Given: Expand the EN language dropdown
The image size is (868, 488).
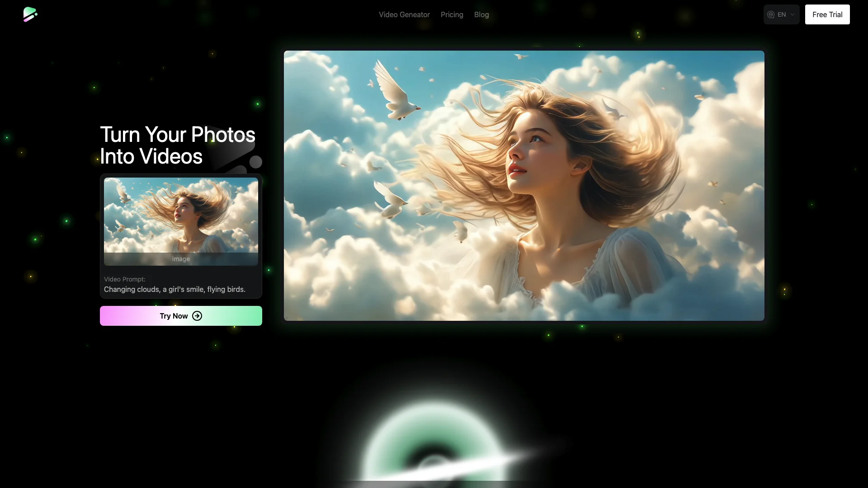Looking at the screenshot, I should click(x=781, y=14).
